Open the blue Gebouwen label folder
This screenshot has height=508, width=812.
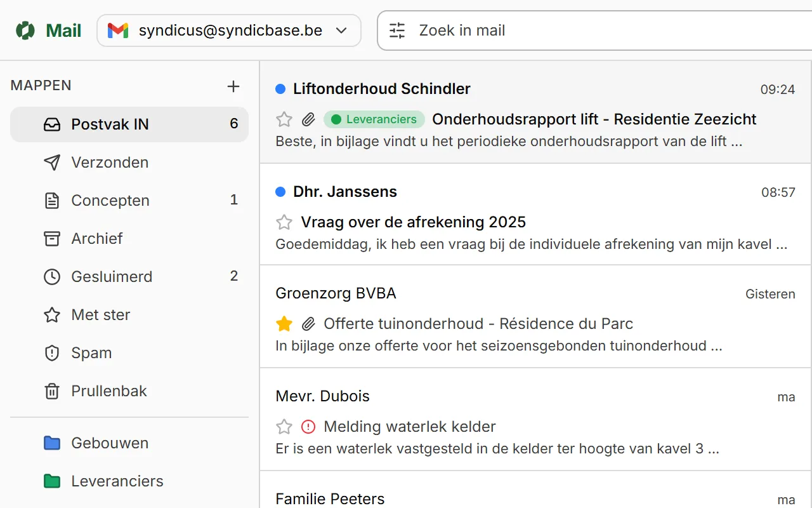point(129,443)
